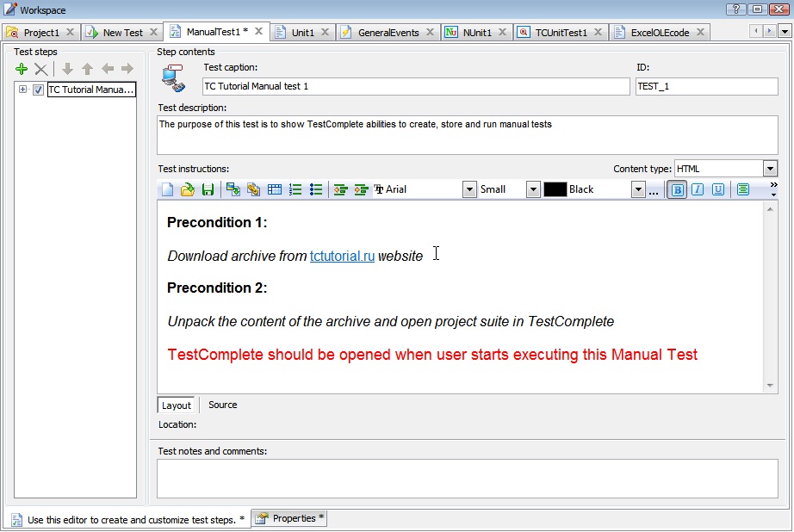Follow the tctutorial.ru link
The height and width of the screenshot is (532, 794).
342,257
